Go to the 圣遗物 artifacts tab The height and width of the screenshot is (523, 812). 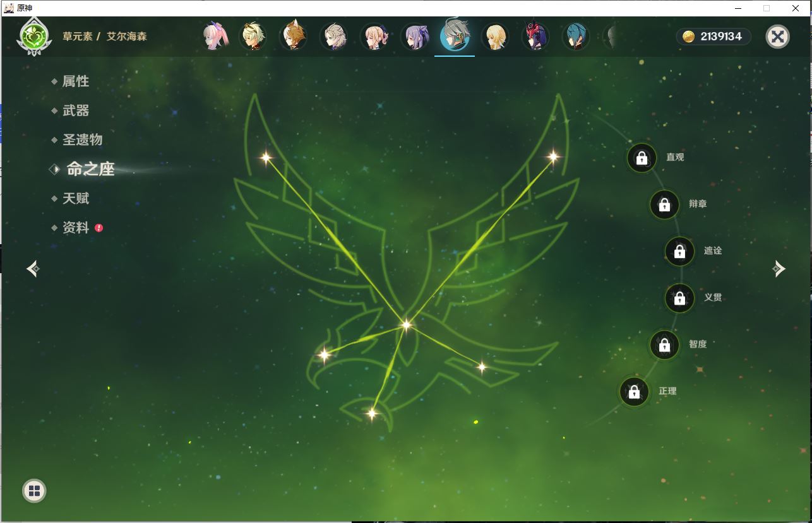pyautogui.click(x=81, y=139)
